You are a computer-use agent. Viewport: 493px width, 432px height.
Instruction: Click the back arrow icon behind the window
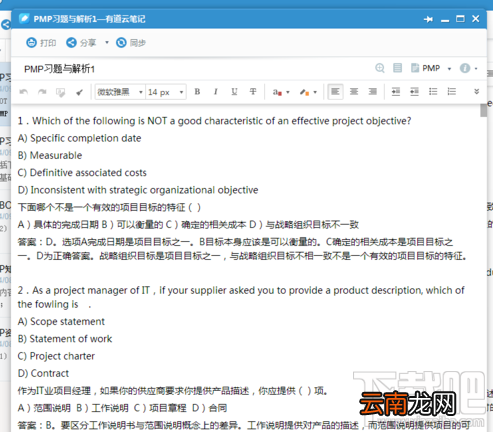[x=6, y=24]
